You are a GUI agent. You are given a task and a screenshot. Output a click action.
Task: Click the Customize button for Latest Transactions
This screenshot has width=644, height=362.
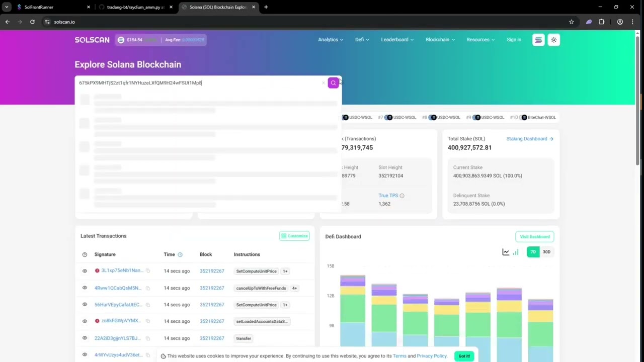[294, 236]
